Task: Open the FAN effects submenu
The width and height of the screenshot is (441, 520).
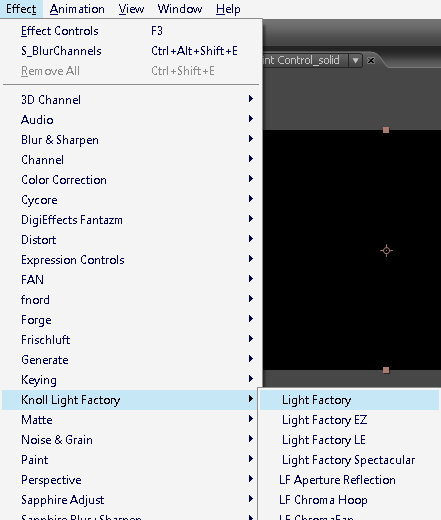Action: (130, 280)
